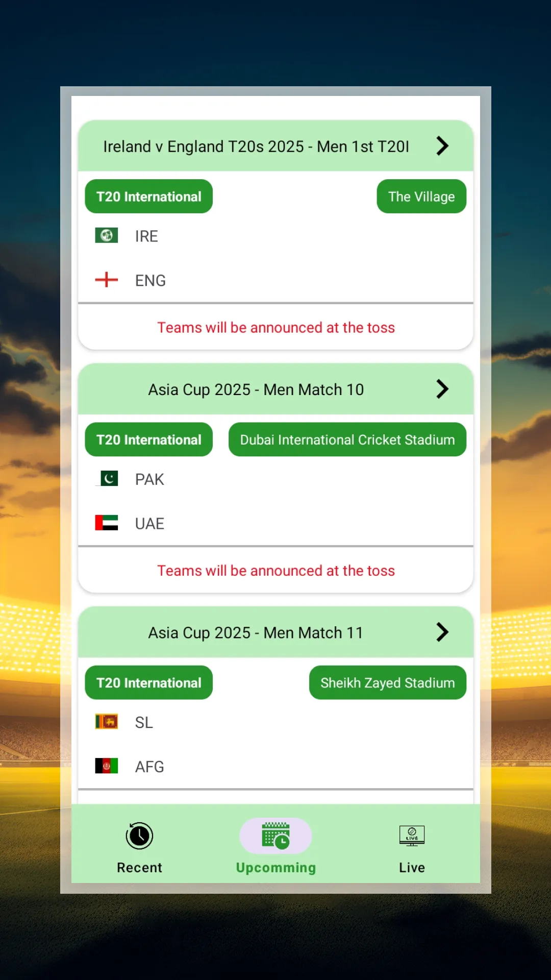Tap toss announcement text under PAK vs UAE
Image resolution: width=551 pixels, height=980 pixels.
275,571
